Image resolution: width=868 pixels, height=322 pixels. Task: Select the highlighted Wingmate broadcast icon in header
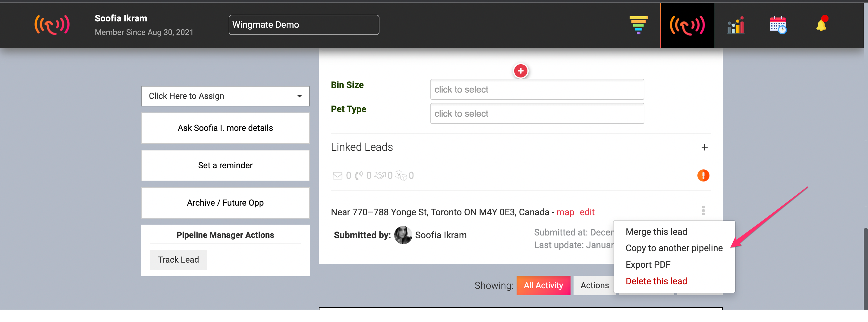[687, 25]
